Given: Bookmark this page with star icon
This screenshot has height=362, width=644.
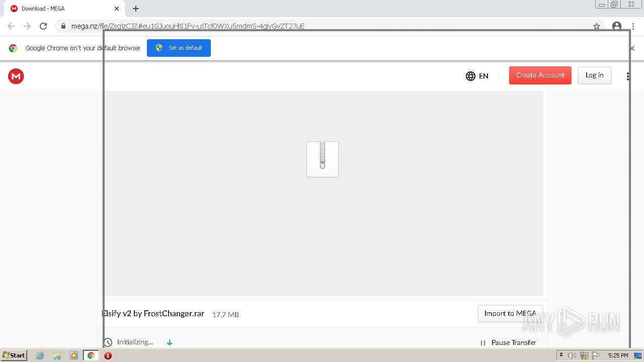Looking at the screenshot, I should pos(597,26).
